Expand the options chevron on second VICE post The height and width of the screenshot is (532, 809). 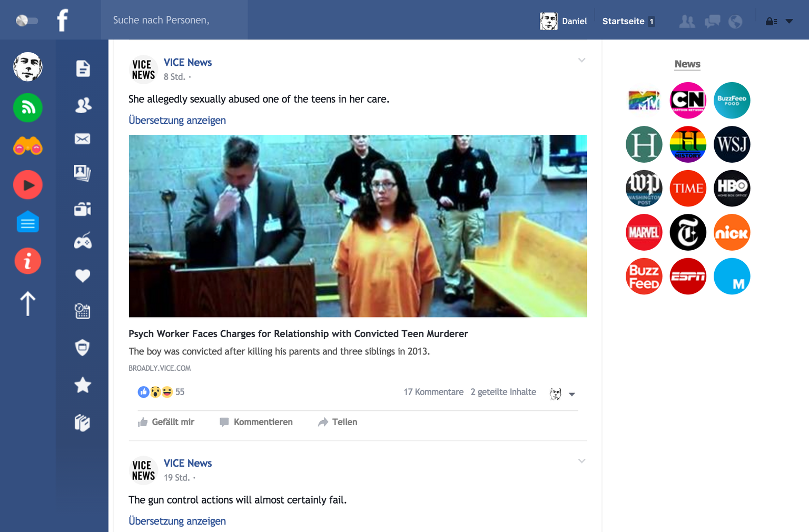pyautogui.click(x=581, y=461)
